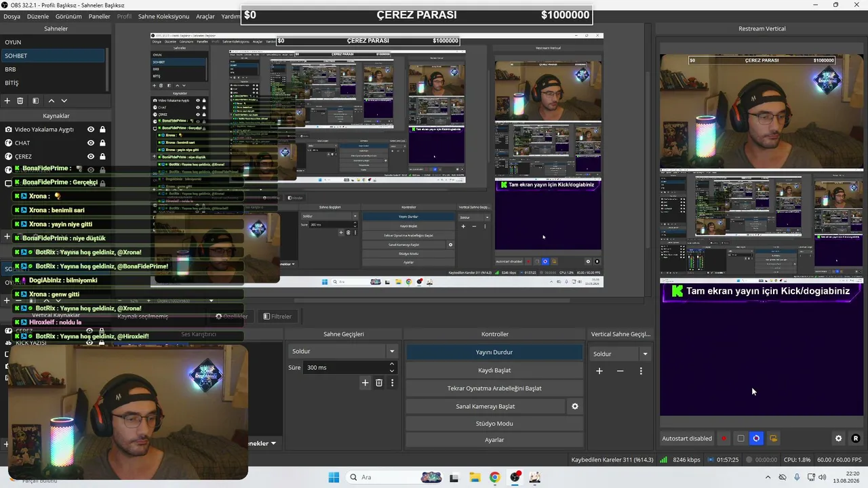The height and width of the screenshot is (488, 868).
Task: Add a vertical scene transition
Action: (x=599, y=371)
